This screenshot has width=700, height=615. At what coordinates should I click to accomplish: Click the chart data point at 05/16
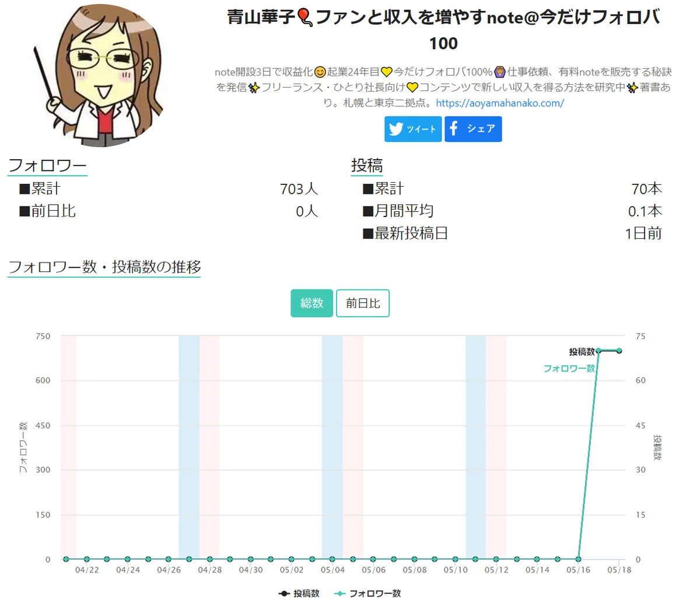pyautogui.click(x=578, y=559)
